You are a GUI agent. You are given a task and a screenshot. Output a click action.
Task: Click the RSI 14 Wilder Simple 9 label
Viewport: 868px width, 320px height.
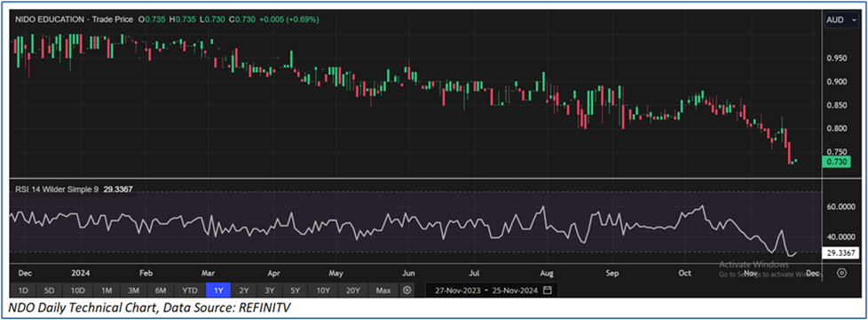(x=56, y=189)
